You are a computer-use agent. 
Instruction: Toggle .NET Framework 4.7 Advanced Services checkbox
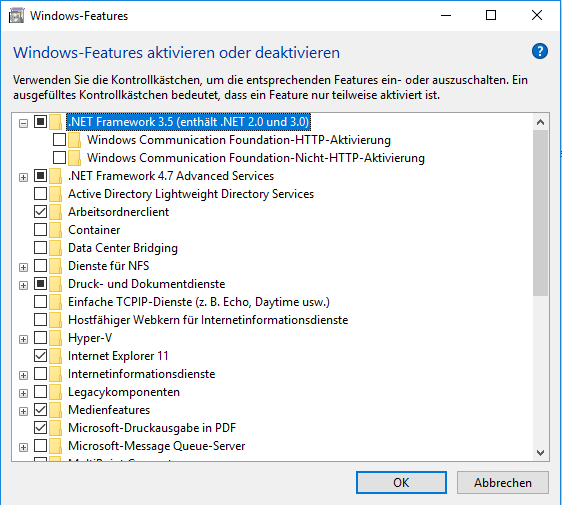coord(41,176)
